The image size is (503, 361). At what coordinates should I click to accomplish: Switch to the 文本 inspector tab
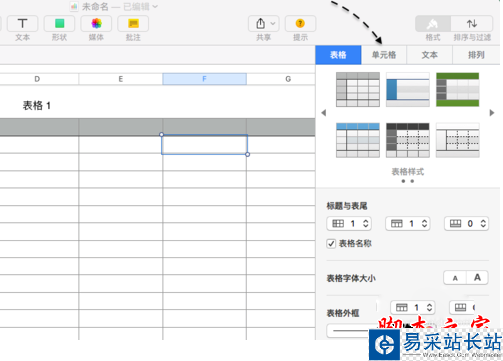429,55
